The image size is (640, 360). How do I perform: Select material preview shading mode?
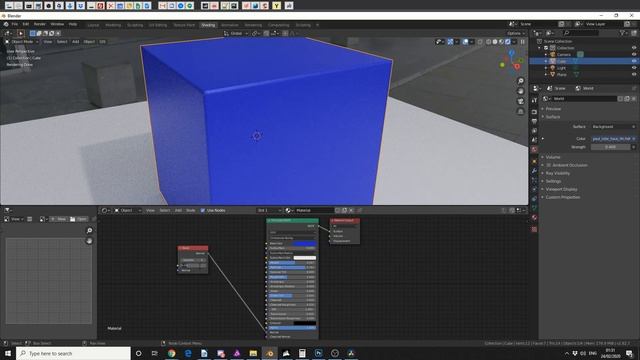(501, 42)
